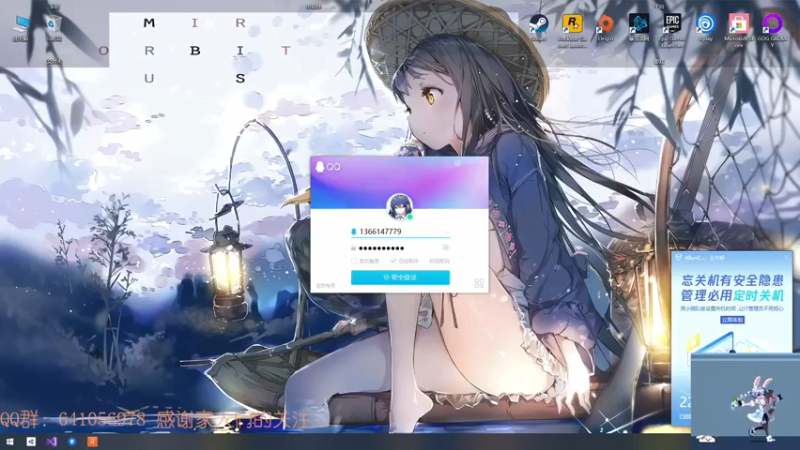Image resolution: width=800 pixels, height=450 pixels.
Task: Launch the GOG Galaxy shortcut
Action: tap(772, 31)
